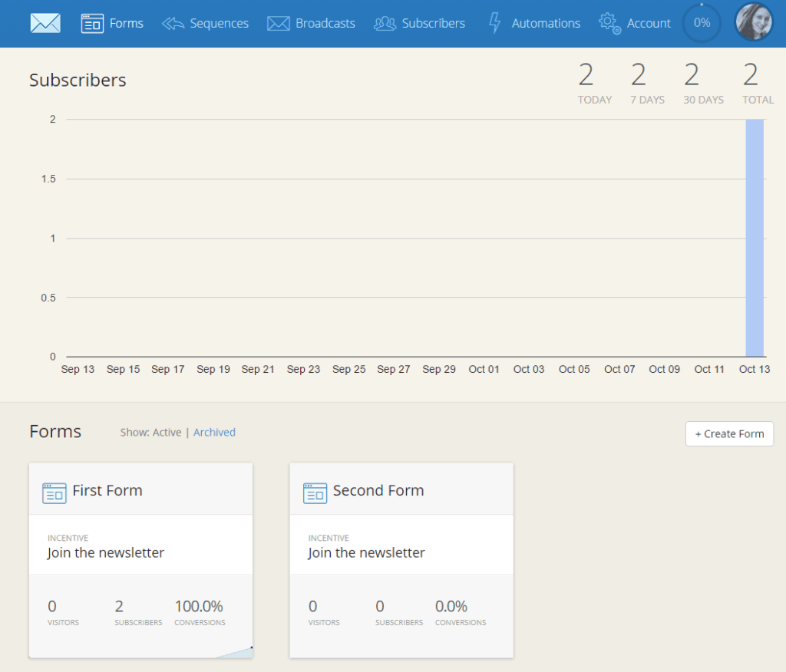Click the 1.5 y-axis label

(48, 179)
